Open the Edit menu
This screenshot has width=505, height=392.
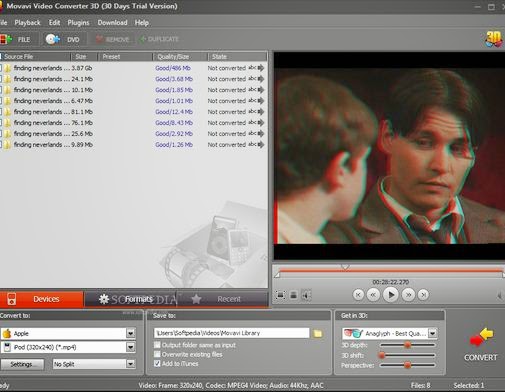54,23
